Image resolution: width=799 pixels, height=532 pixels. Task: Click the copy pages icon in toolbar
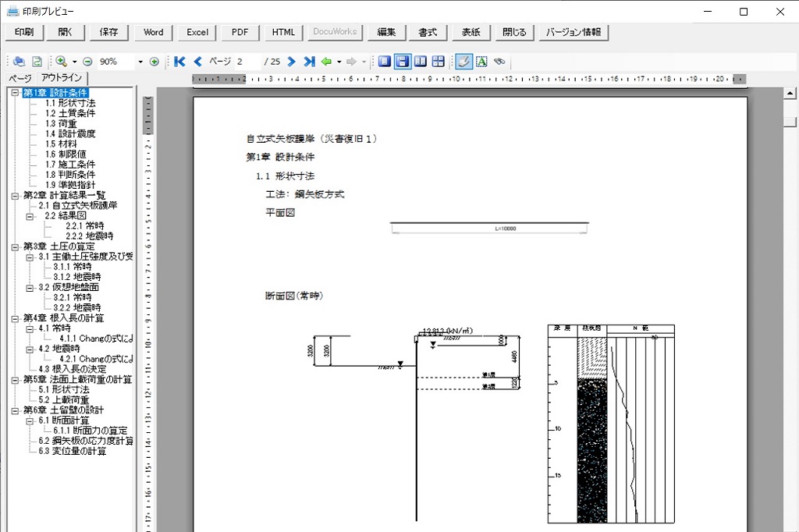click(20, 62)
